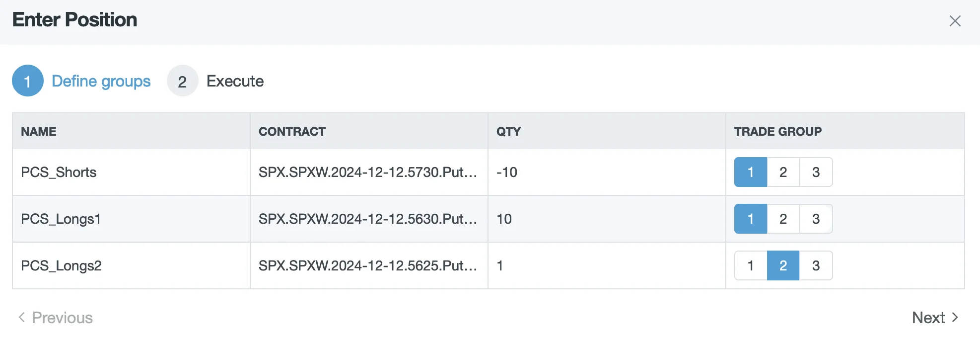Click the step 2 circle icon

tap(182, 81)
